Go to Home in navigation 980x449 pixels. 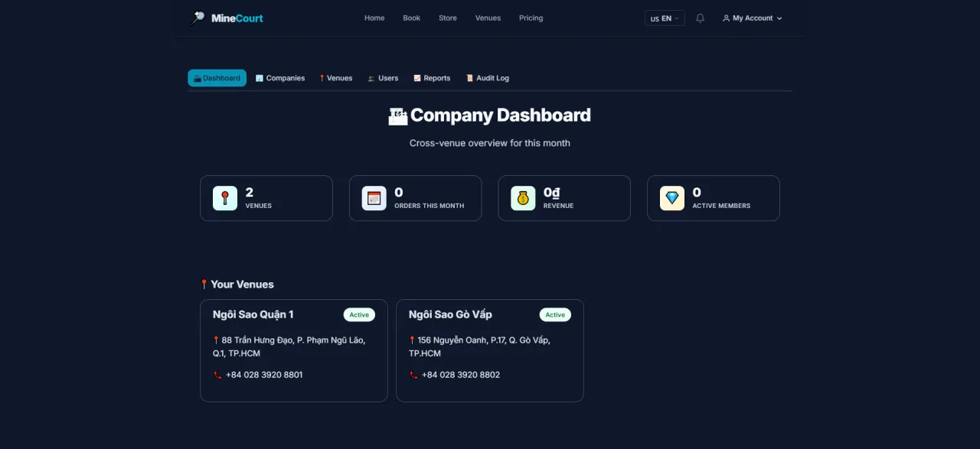(374, 18)
